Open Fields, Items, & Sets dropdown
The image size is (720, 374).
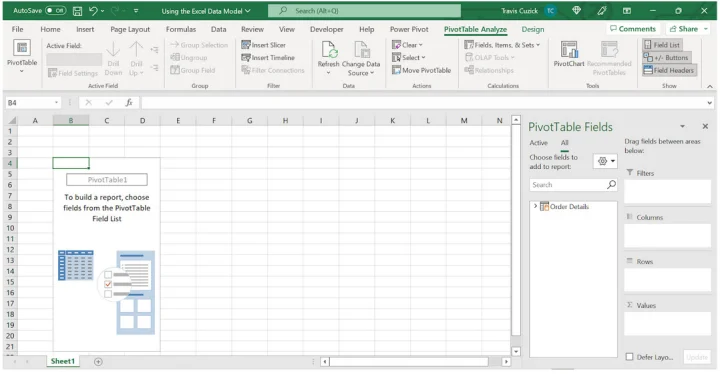pos(502,45)
